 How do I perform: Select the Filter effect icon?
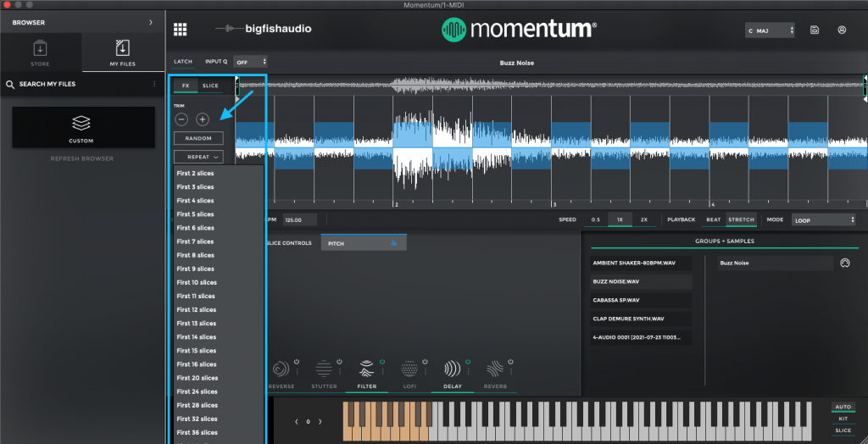[x=366, y=368]
